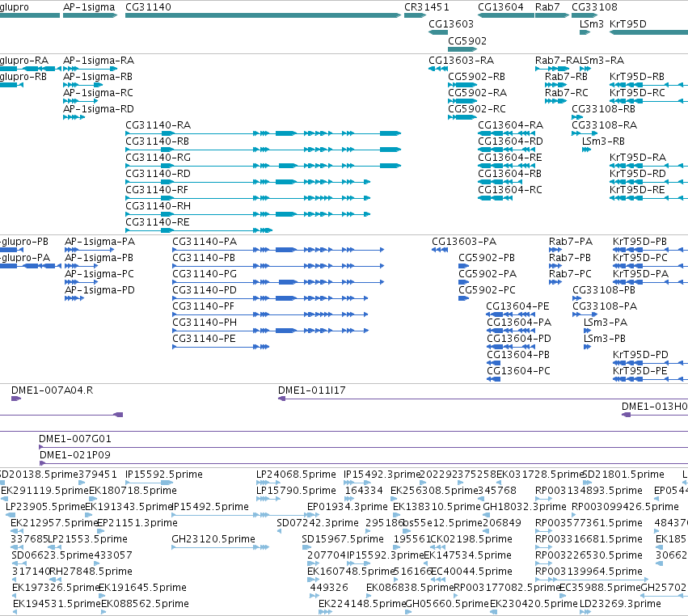
Task: Select EST GH23120.5prime
Action: 220,547
